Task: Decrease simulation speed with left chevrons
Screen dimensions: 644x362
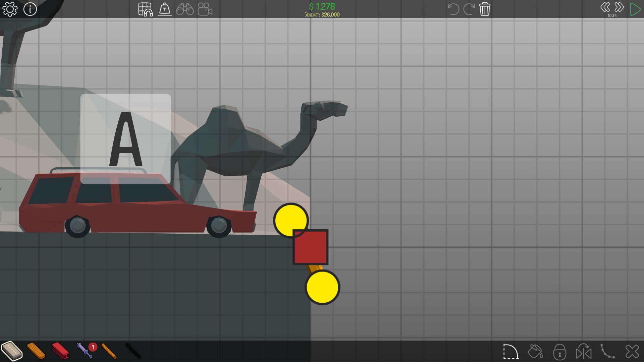Action: pos(605,7)
